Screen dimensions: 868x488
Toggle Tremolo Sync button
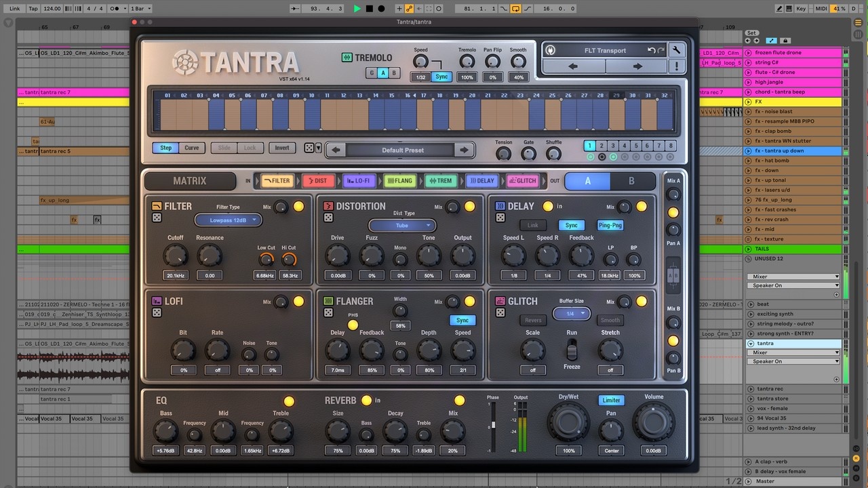pyautogui.click(x=441, y=77)
